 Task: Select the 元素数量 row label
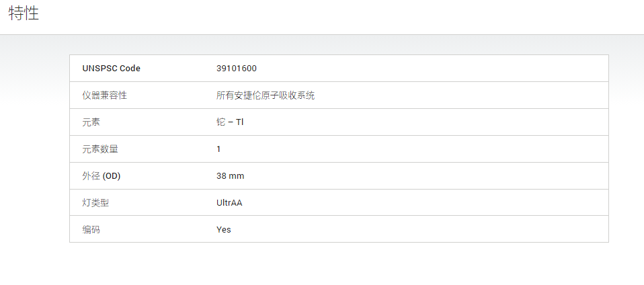(100, 149)
